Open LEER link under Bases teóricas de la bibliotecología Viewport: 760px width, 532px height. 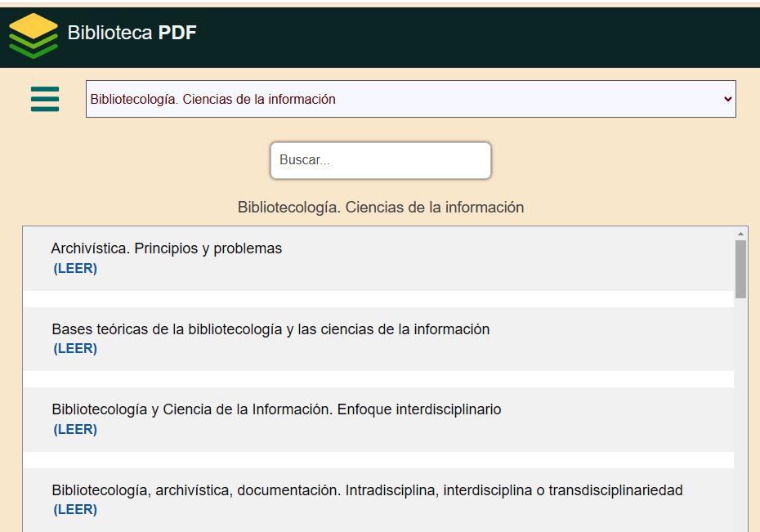pos(75,349)
